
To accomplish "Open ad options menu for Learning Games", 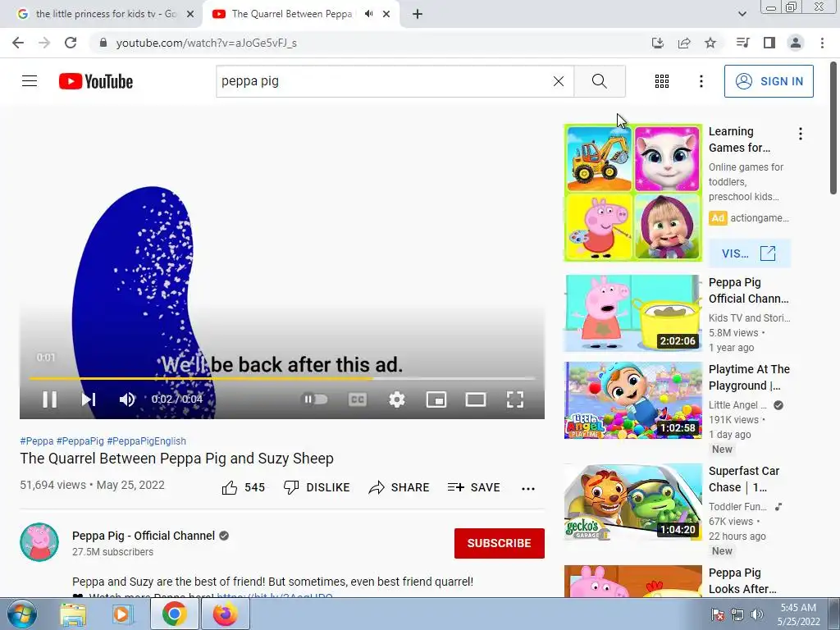I will (801, 134).
